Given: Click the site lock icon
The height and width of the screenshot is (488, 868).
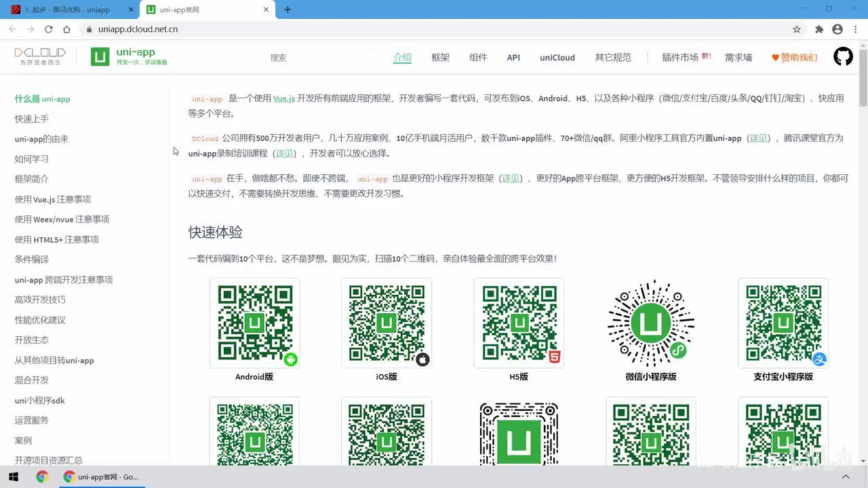Looking at the screenshot, I should (x=89, y=29).
